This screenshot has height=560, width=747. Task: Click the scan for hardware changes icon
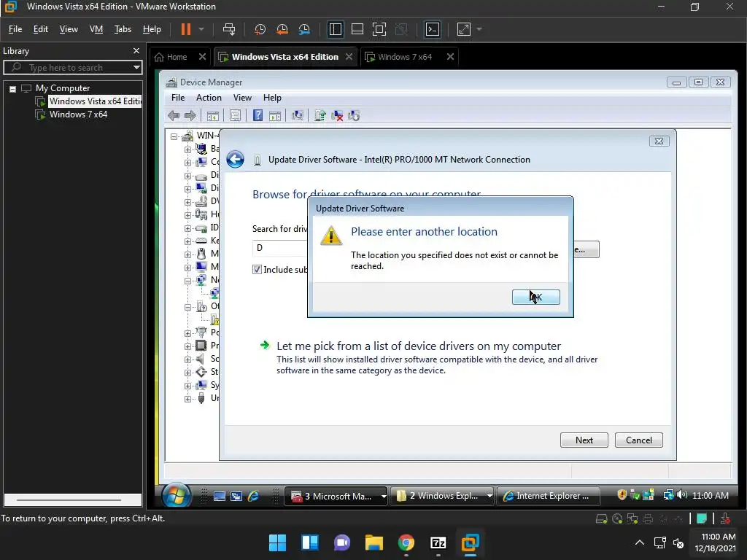tap(298, 116)
